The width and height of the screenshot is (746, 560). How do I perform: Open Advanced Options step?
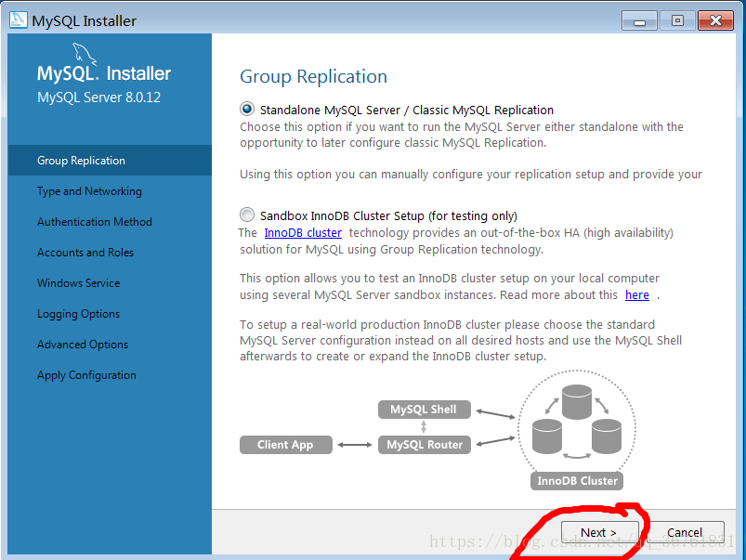tap(83, 345)
